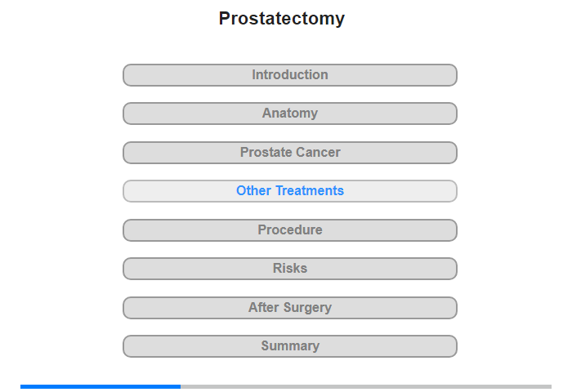572x392 pixels.
Task: Select the Prostate Cancer chapter
Action: pos(289,153)
